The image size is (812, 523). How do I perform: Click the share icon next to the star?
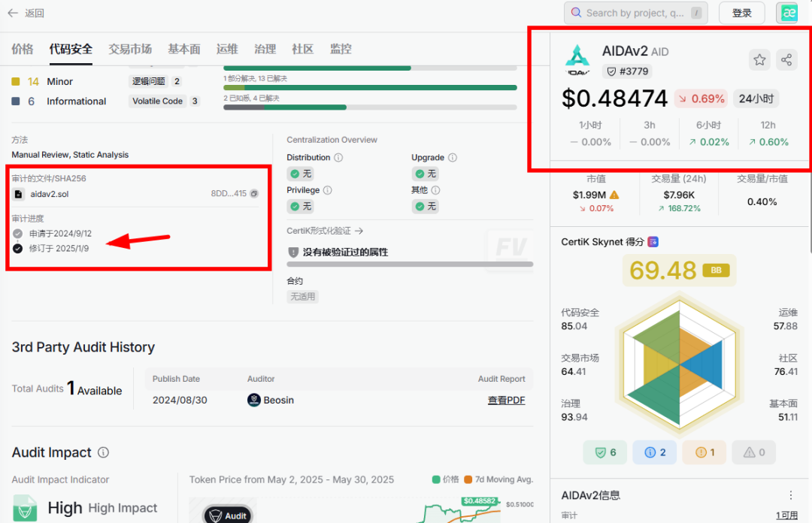tap(787, 59)
